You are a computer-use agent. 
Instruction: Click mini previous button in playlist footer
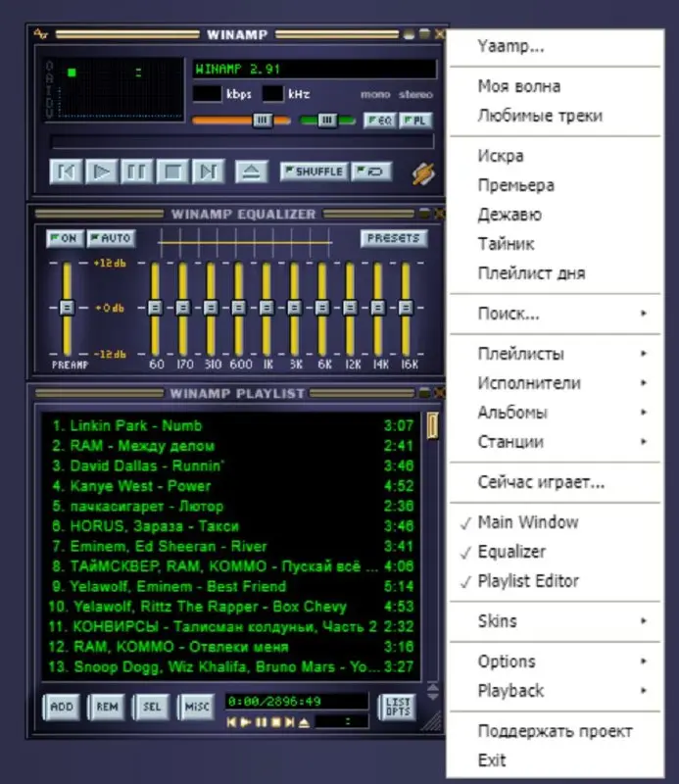coord(231,722)
